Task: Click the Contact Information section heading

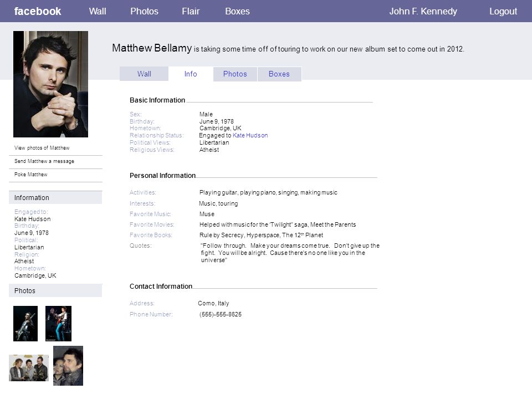Action: pos(161,287)
